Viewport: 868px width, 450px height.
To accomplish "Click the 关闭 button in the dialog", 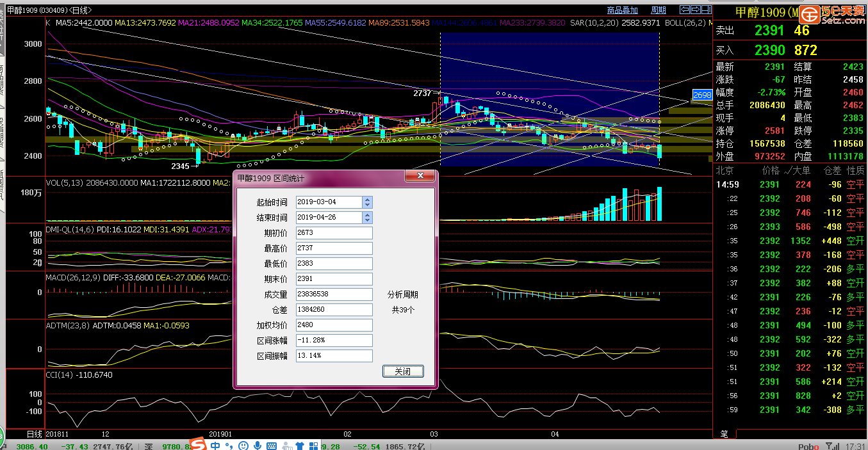I will tap(403, 371).
